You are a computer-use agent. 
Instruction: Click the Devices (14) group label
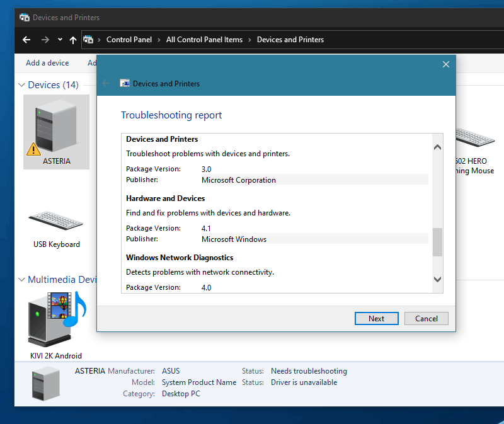click(x=53, y=85)
